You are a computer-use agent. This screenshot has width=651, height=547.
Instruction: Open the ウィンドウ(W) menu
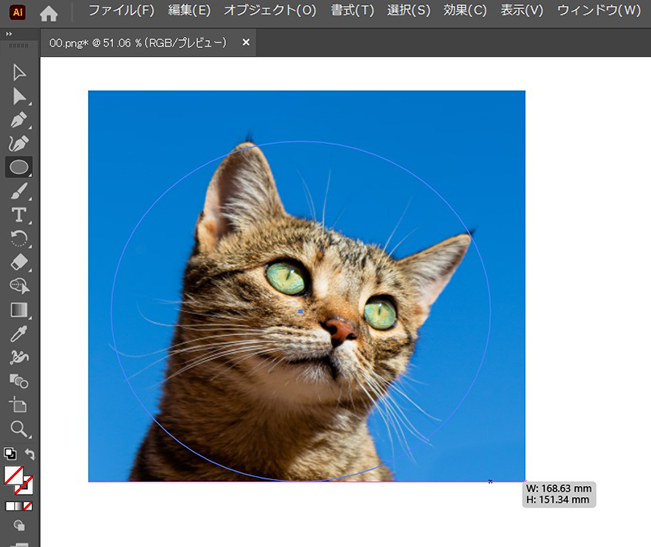(599, 10)
